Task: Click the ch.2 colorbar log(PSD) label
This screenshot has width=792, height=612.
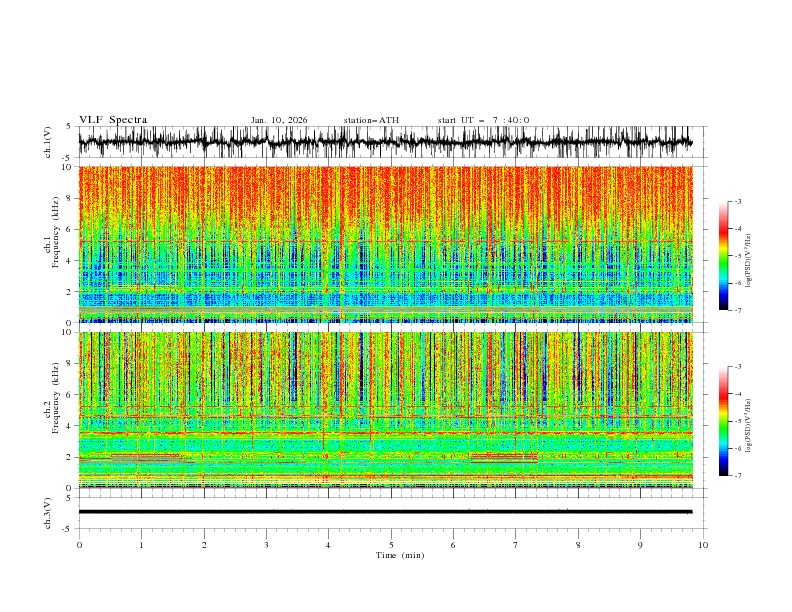Action: pos(749,426)
